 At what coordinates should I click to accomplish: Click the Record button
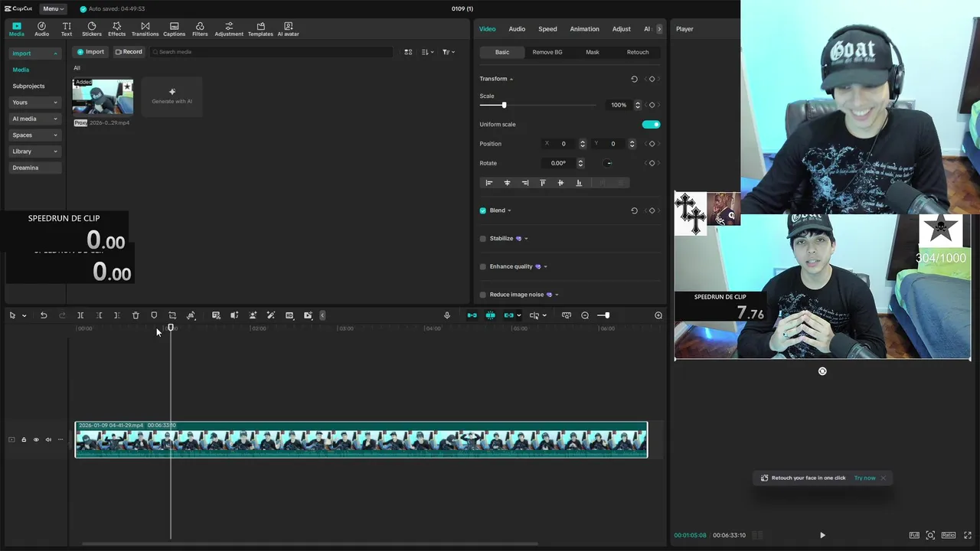pyautogui.click(x=129, y=52)
